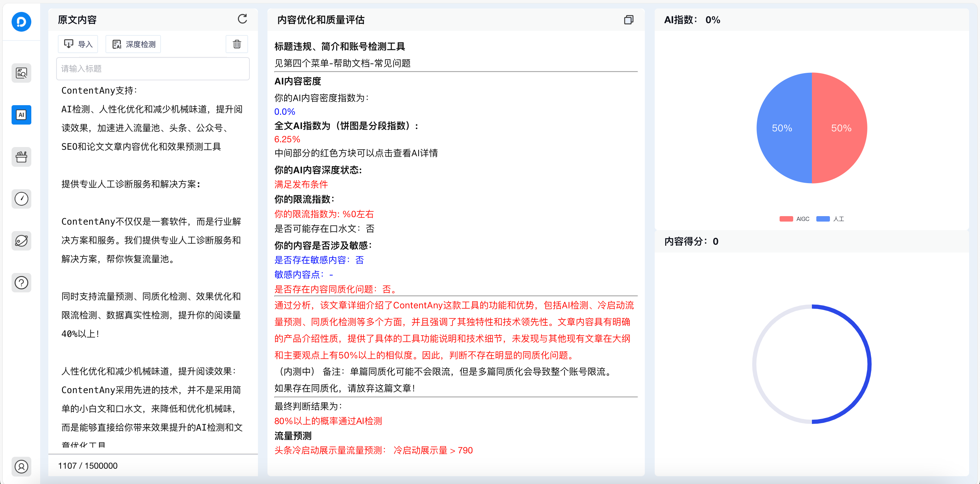Viewport: 980px width, 484px height.
Task: Open the toolbox panel from sidebar
Action: [x=21, y=157]
